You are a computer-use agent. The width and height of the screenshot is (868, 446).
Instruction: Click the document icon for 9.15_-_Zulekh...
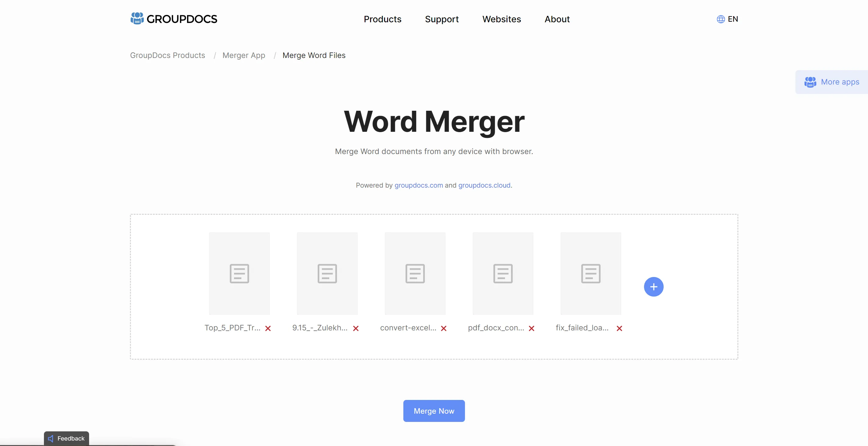tap(327, 273)
